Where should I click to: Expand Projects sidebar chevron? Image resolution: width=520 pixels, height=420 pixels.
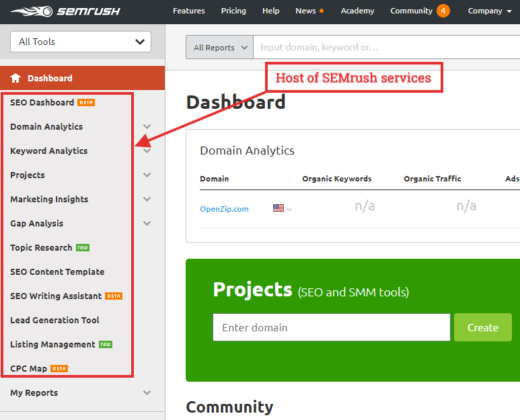tap(147, 175)
